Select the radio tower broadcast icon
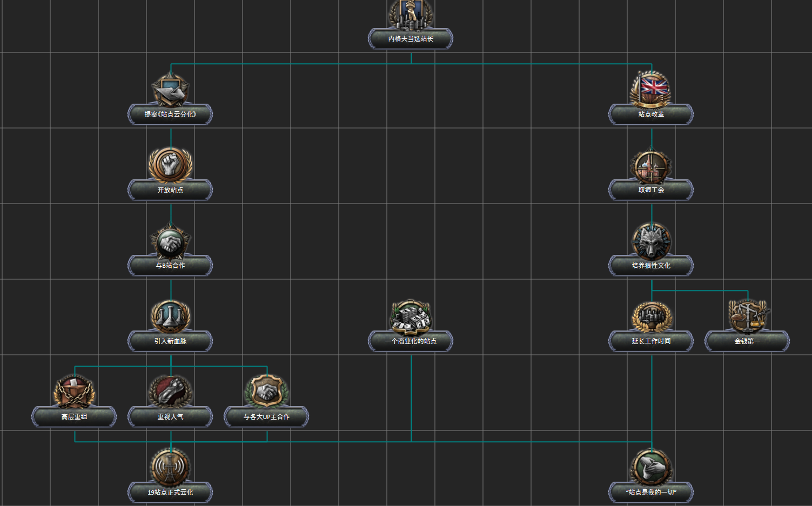812x506 pixels. pyautogui.click(x=171, y=467)
